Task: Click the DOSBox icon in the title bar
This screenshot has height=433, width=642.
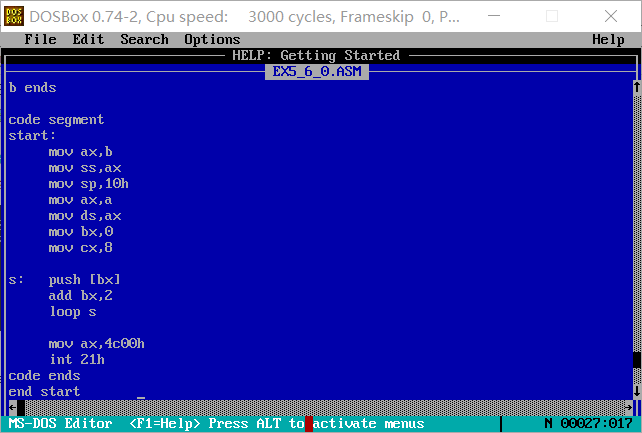Action: [x=14, y=16]
